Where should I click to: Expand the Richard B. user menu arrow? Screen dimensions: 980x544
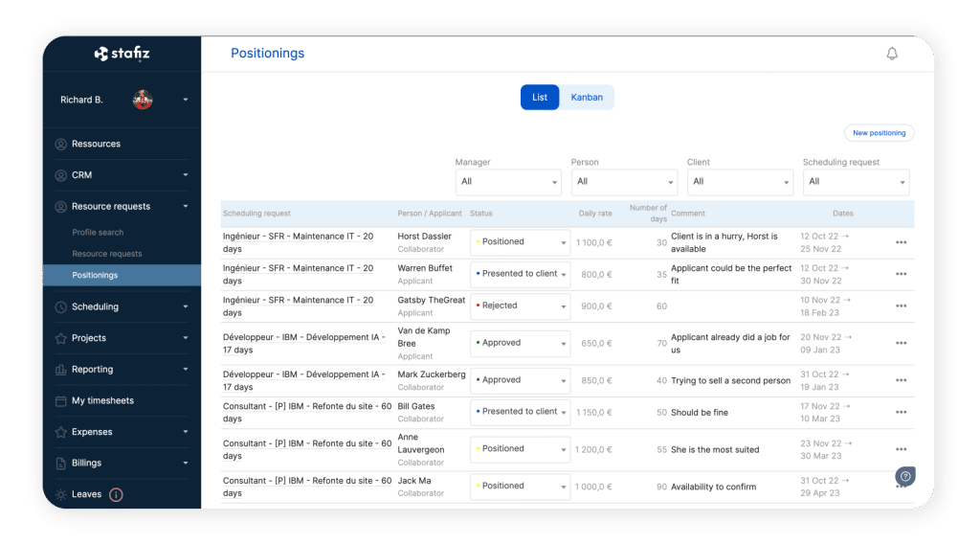tap(186, 100)
